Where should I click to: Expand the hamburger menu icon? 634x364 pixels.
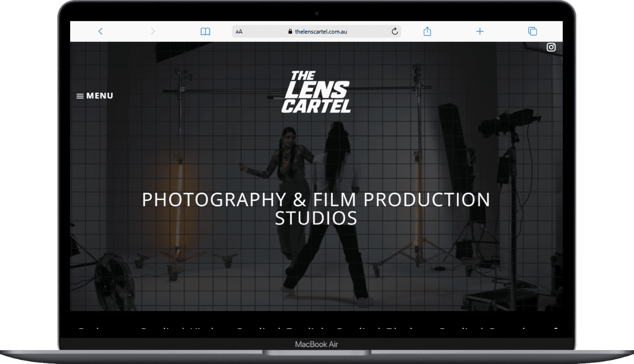pyautogui.click(x=80, y=96)
